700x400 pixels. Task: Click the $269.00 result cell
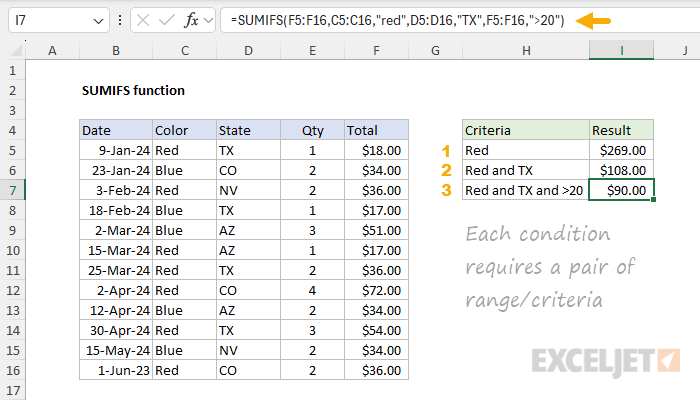pyautogui.click(x=621, y=150)
